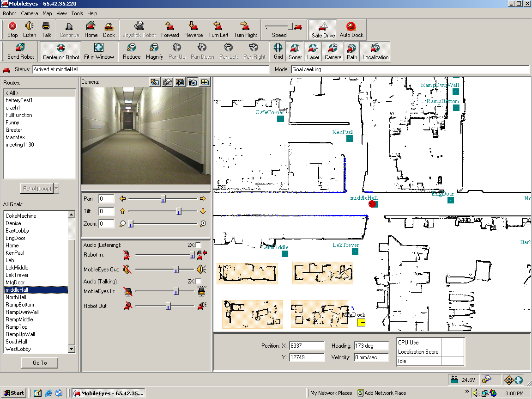This screenshot has height=399, width=532.
Task: Open the Map menu
Action: pos(47,13)
